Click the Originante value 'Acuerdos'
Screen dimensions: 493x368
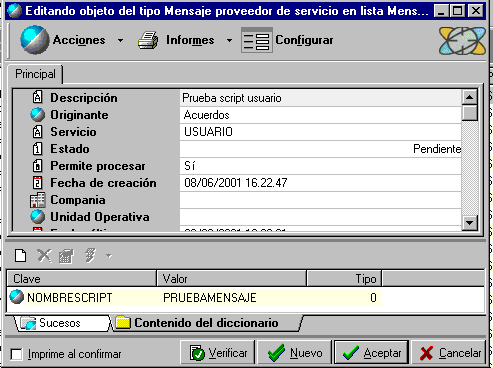[x=320, y=115]
